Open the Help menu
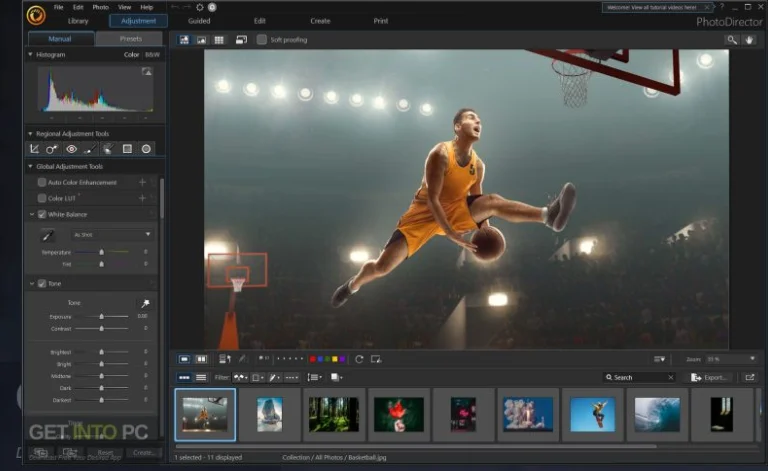Image resolution: width=768 pixels, height=471 pixels. (146, 7)
